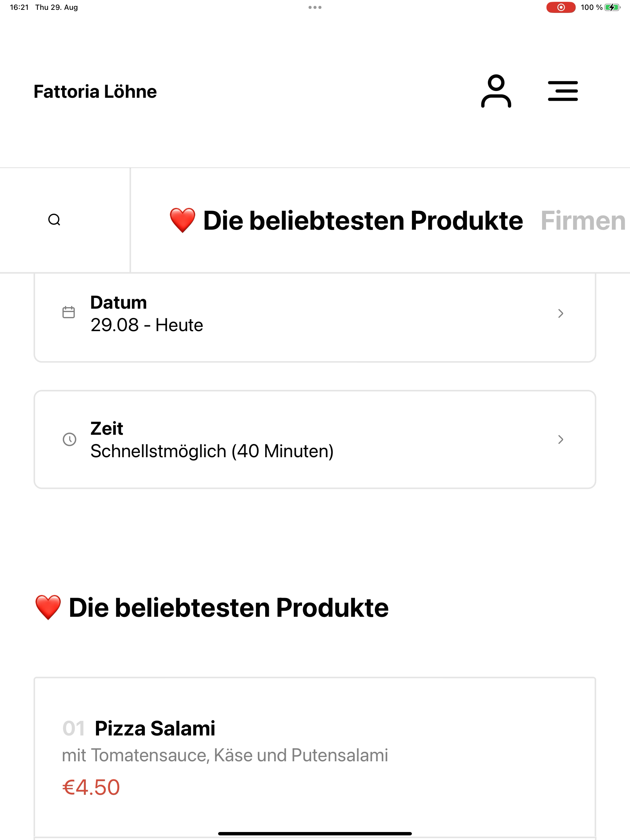Tap the Die beliebtesten Produkte section heading

pos(212,608)
